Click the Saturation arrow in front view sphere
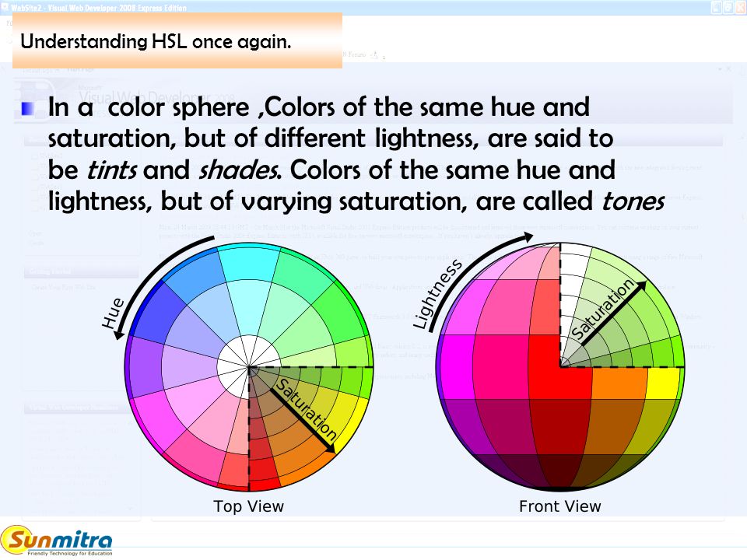The height and width of the screenshot is (560, 747). pyautogui.click(x=614, y=313)
